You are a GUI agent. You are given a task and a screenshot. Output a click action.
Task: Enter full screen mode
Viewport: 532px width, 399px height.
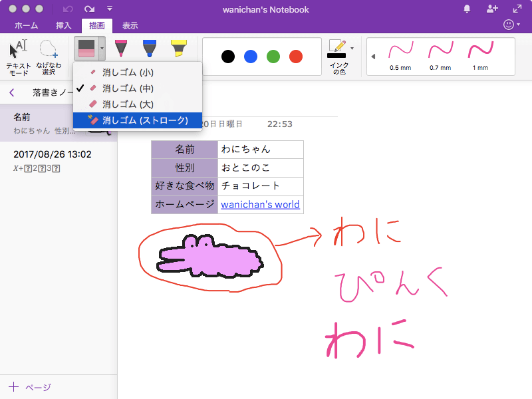point(517,9)
